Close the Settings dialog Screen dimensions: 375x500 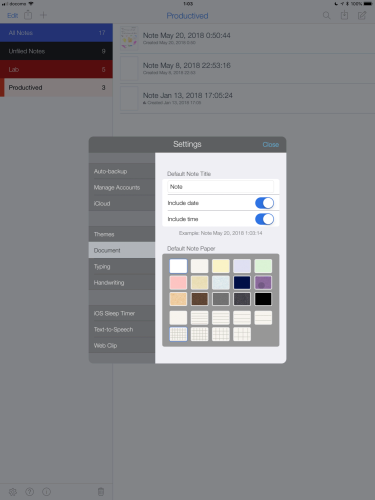tap(271, 145)
